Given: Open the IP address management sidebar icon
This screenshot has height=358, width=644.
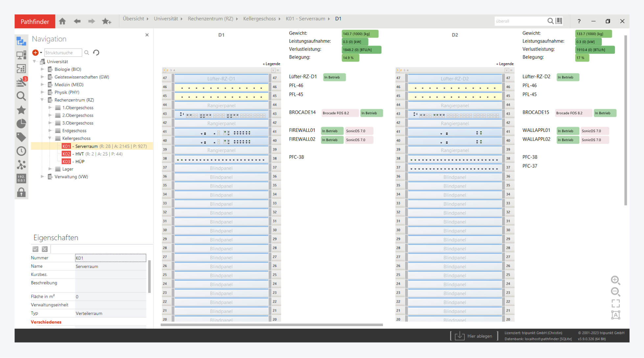Looking at the screenshot, I should (x=21, y=179).
